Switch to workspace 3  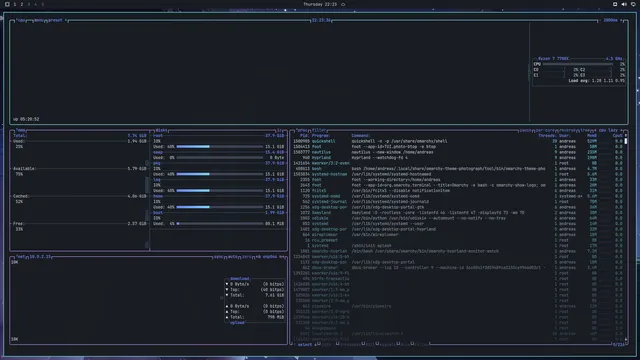tap(29, 4)
